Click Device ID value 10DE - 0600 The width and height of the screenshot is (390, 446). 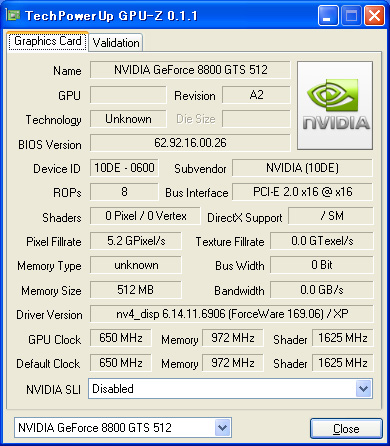tap(124, 168)
